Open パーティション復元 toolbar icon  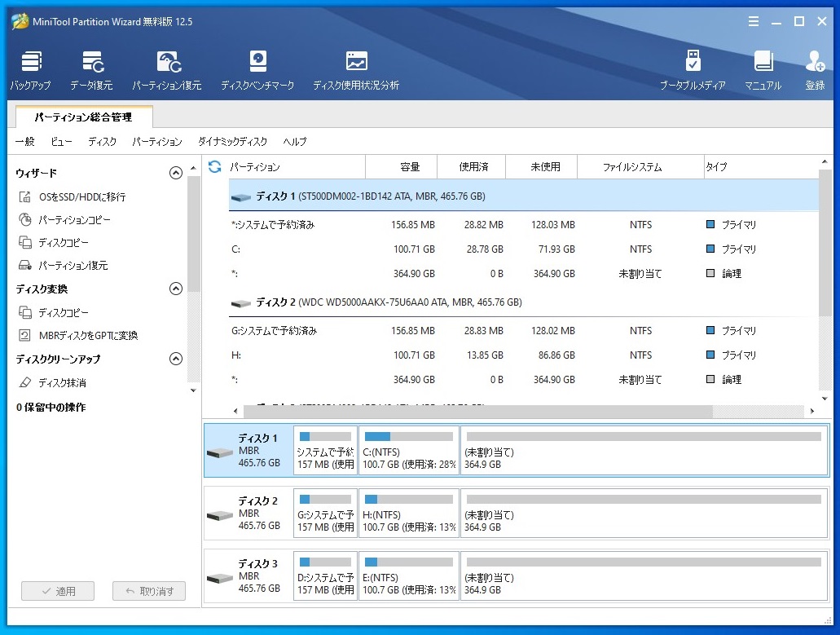point(168,62)
